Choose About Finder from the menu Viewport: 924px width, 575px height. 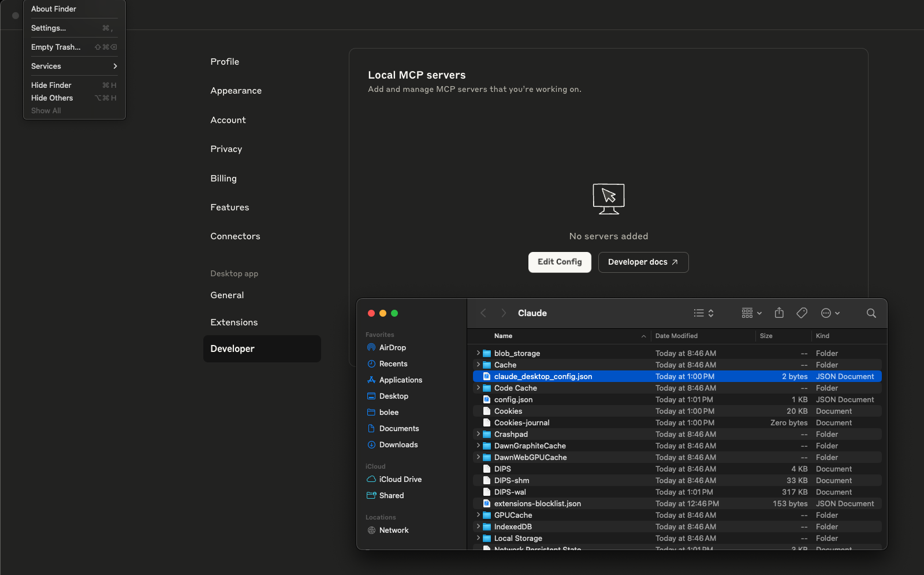click(74, 9)
